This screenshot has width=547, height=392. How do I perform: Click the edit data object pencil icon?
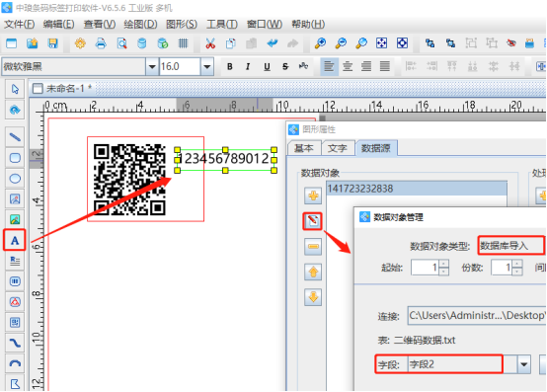point(313,221)
